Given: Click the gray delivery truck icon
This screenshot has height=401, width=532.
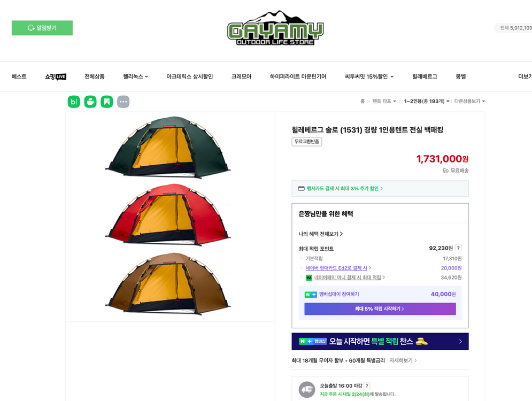Looking at the screenshot, I should click(307, 390).
